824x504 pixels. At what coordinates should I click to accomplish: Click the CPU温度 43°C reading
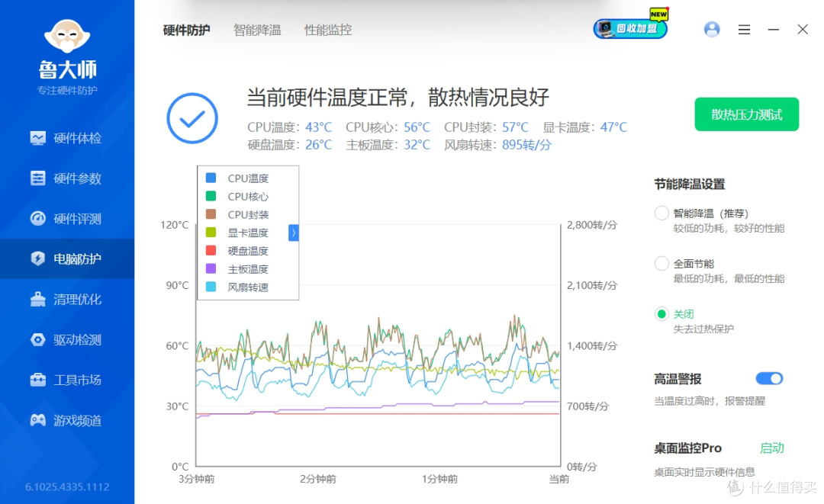290,127
